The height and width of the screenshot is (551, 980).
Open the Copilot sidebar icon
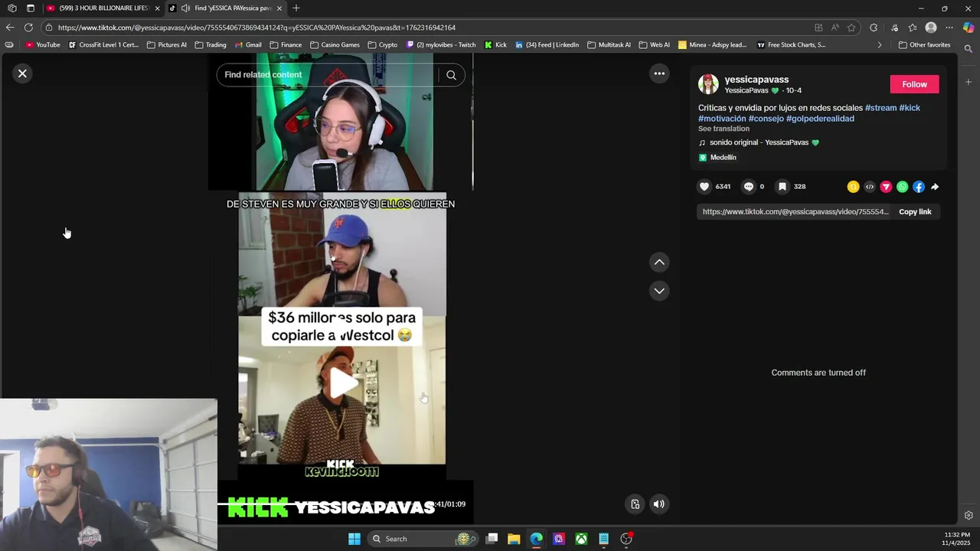coord(969,28)
